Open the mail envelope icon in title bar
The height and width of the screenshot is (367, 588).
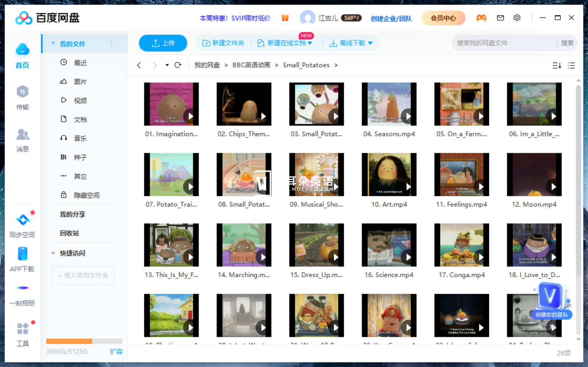500,18
